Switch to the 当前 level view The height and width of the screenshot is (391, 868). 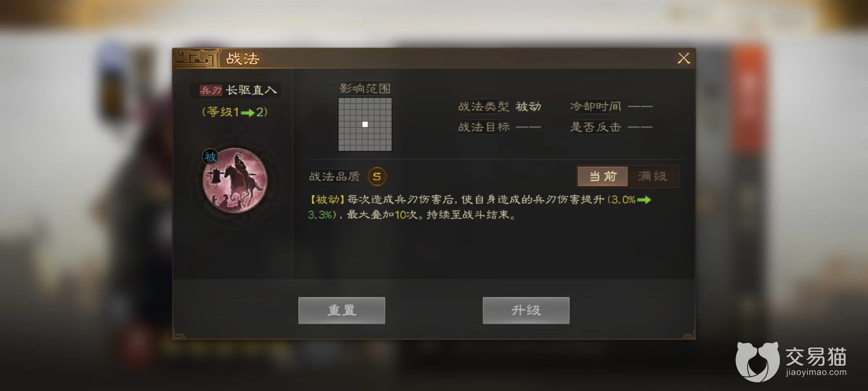(x=603, y=176)
